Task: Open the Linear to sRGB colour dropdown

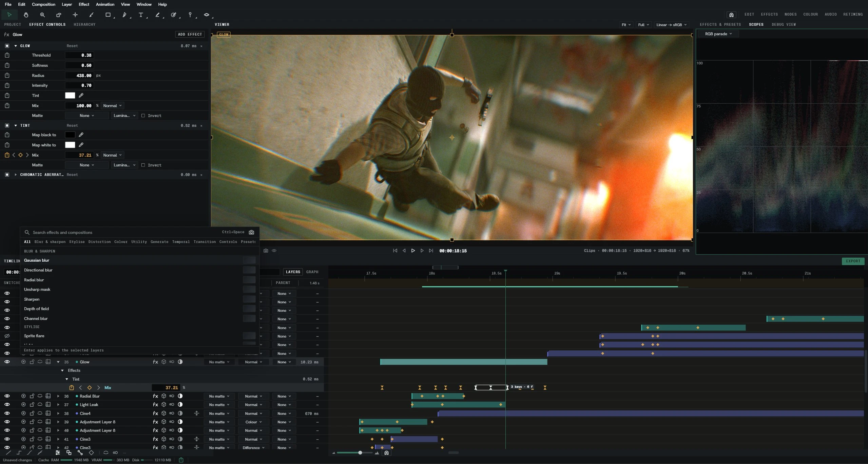Action: click(x=671, y=25)
